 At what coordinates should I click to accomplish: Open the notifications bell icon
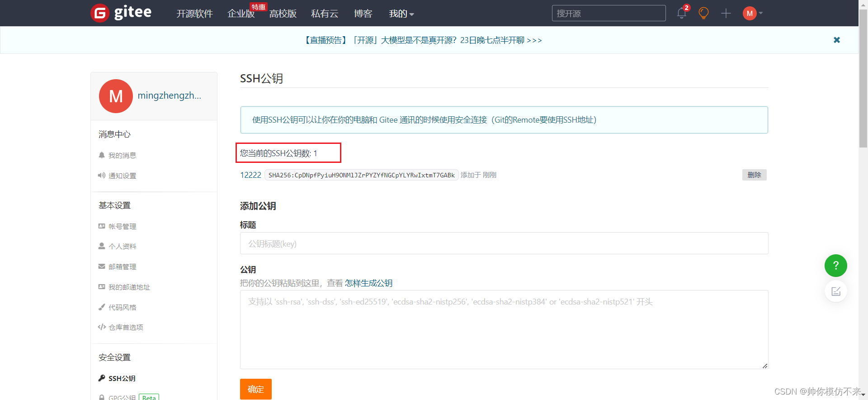[682, 13]
